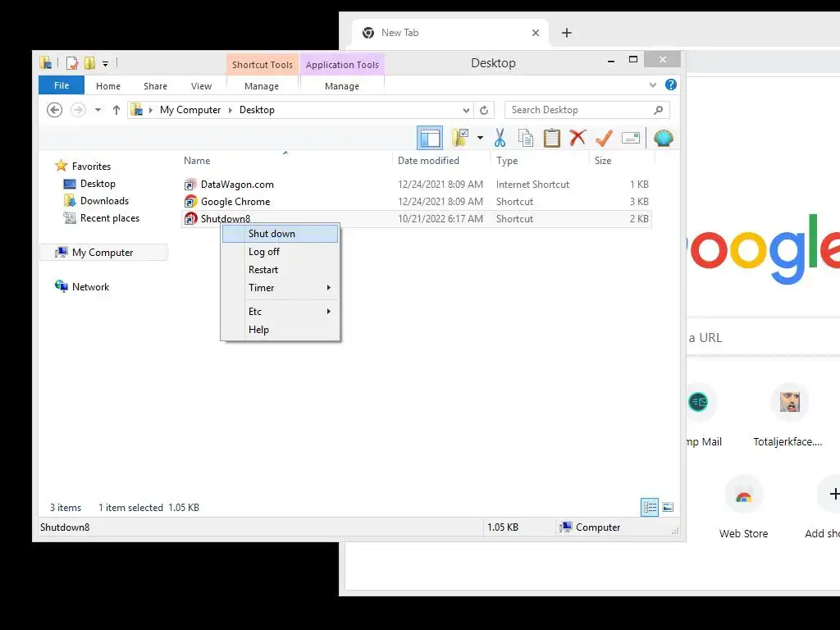The image size is (840, 630).
Task: Select the DataWagon.com shortcut file
Action: click(416, 185)
